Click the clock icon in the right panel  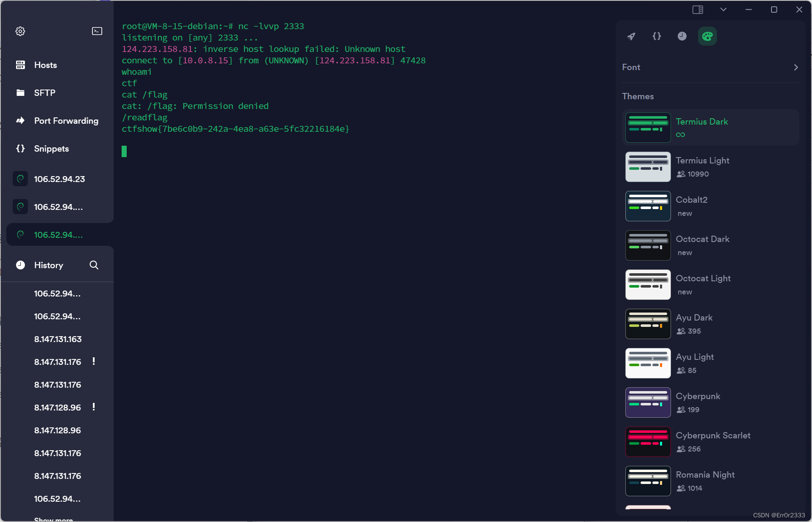point(682,36)
